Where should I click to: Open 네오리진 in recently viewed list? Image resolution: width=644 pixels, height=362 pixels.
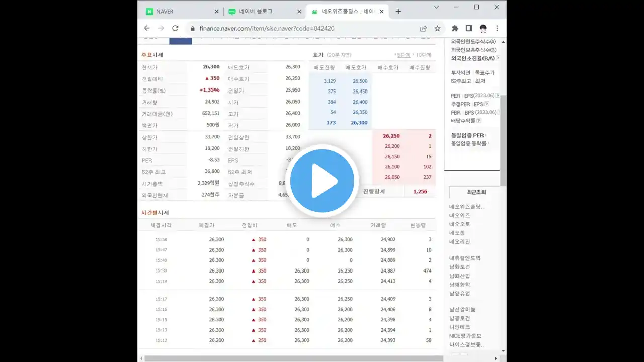point(459,241)
